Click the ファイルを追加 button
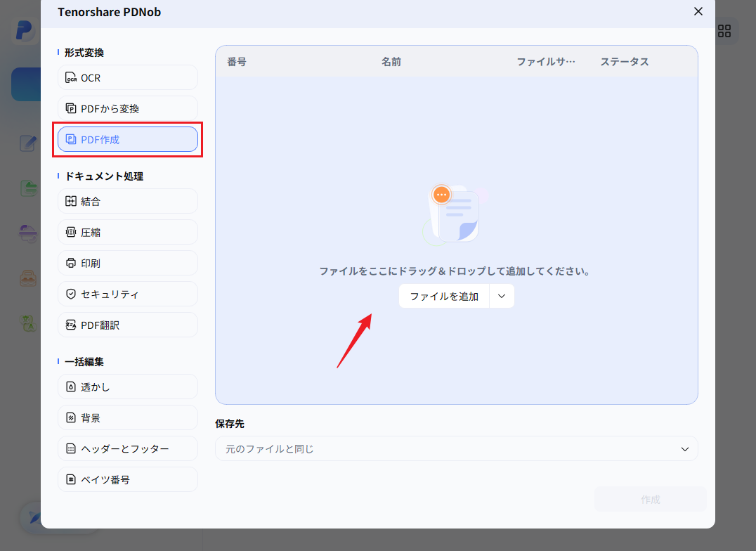 (x=444, y=296)
